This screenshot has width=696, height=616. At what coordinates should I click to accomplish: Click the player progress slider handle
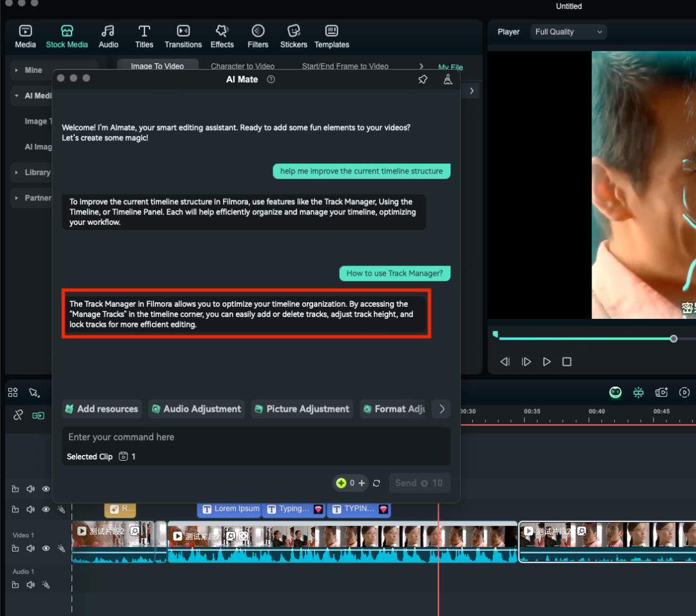point(673,339)
